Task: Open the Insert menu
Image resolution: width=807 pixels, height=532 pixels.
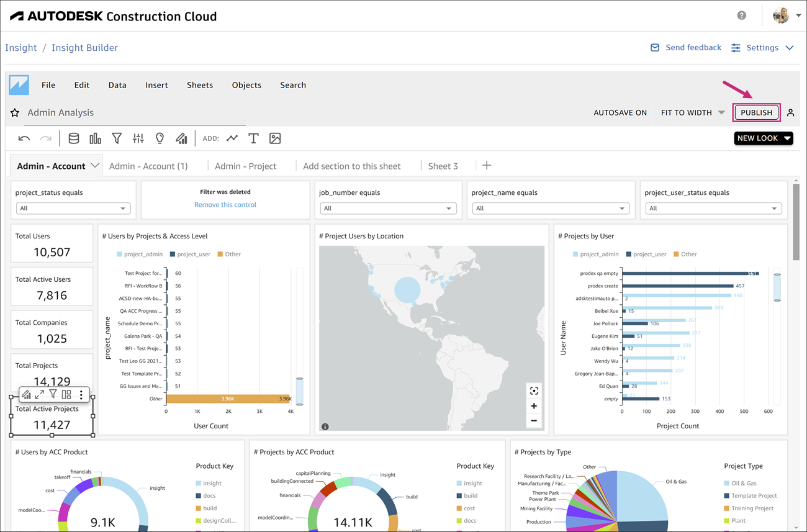Action: pyautogui.click(x=156, y=85)
